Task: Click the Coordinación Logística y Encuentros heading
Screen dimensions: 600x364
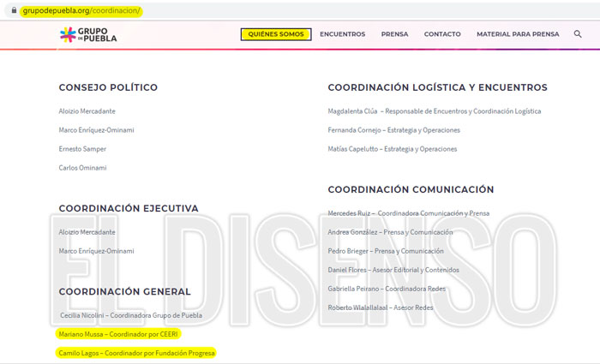Action: click(x=437, y=87)
